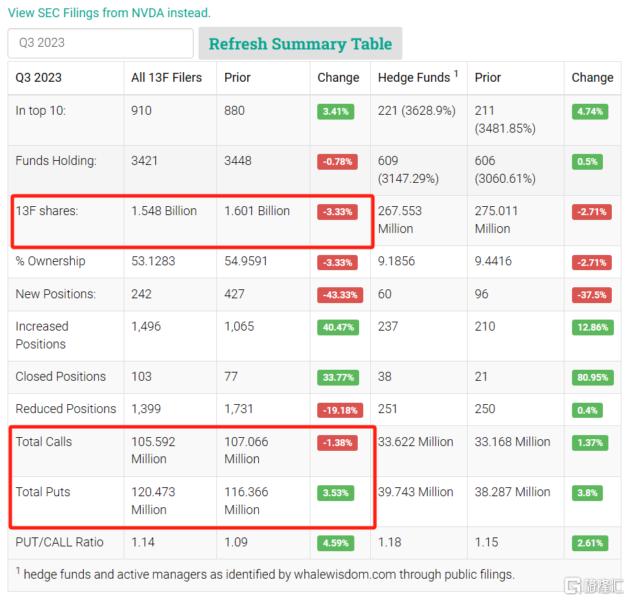Click the 12.86% hedge fund change badge

(592, 327)
